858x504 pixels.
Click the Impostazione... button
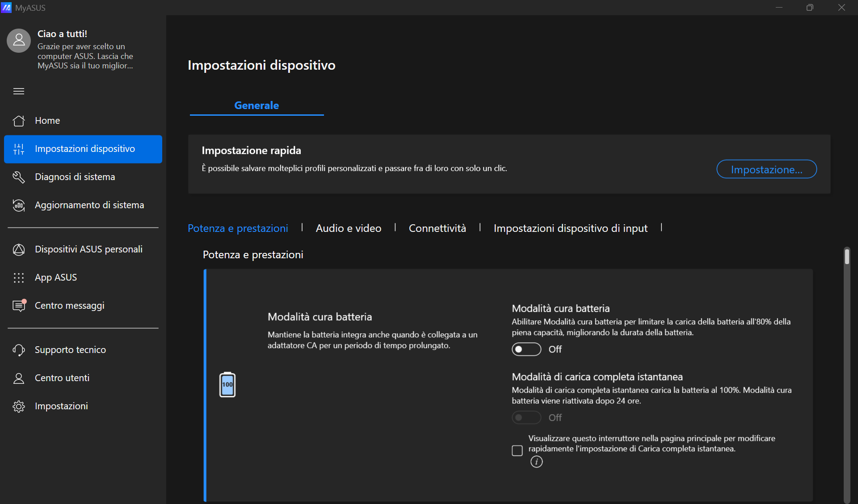click(766, 169)
